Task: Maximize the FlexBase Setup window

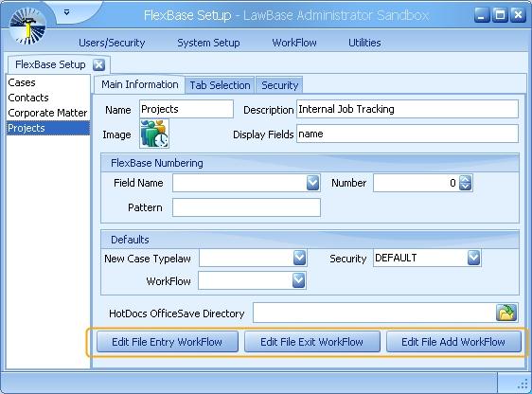Action: coord(500,15)
